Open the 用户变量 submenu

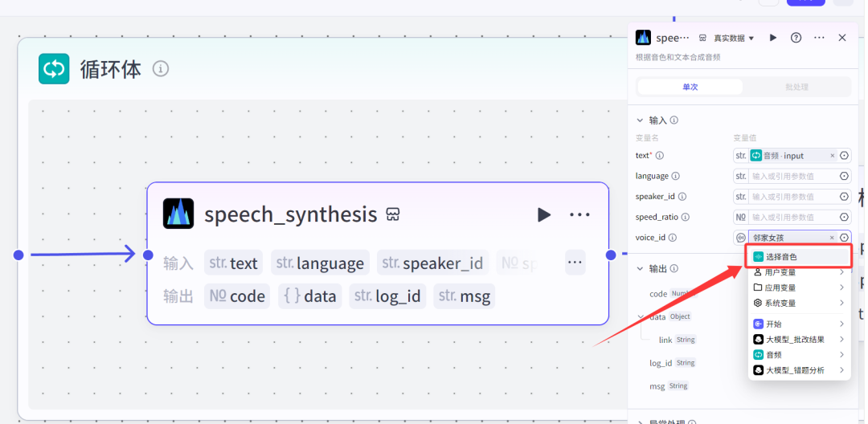797,272
